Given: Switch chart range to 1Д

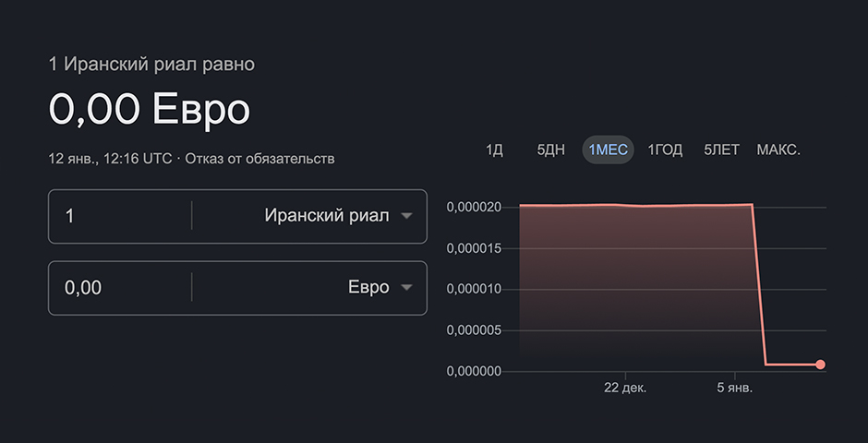Looking at the screenshot, I should pyautogui.click(x=494, y=150).
